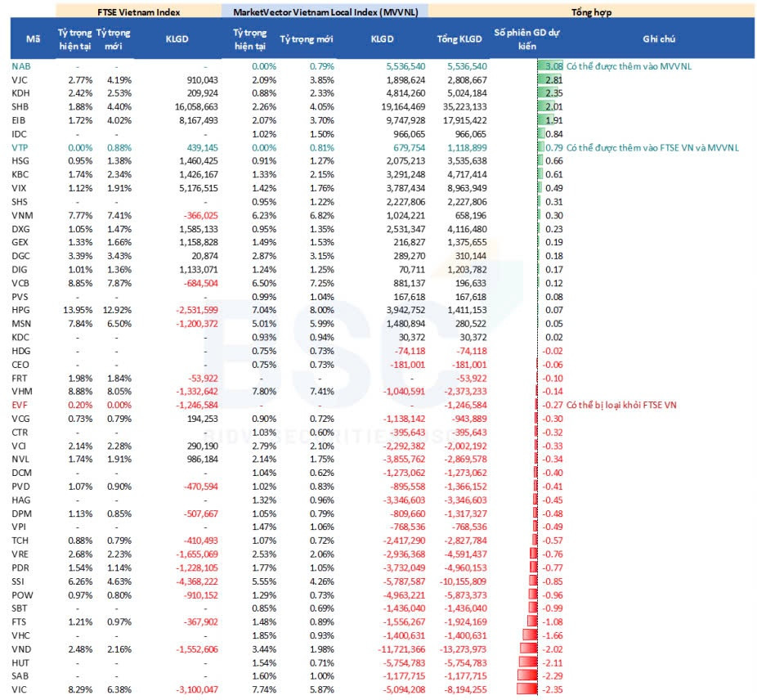Select the -3,346,603 total for HAG

point(465,500)
